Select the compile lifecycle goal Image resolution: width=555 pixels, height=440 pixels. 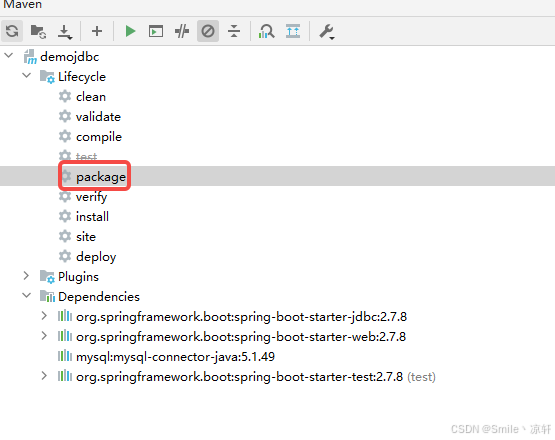(99, 137)
